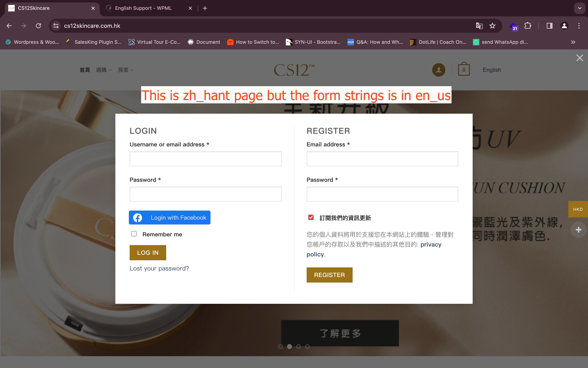588x368 pixels.
Task: Select second slider dot
Action: [289, 347]
